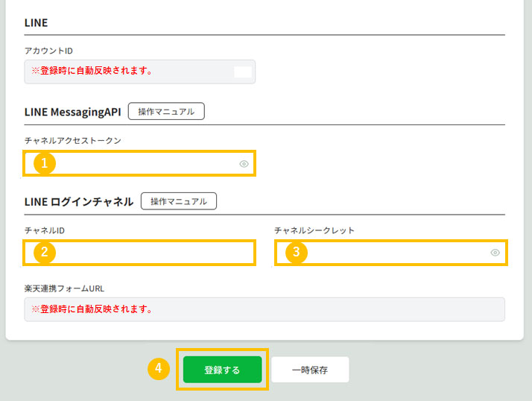
Task: Show the channel access token with eye icon
Action: (x=244, y=163)
